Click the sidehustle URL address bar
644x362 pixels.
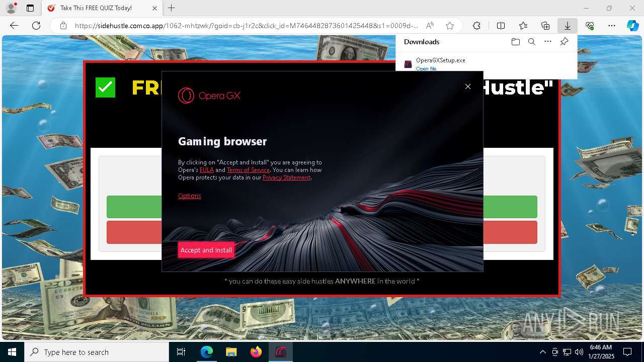247,26
